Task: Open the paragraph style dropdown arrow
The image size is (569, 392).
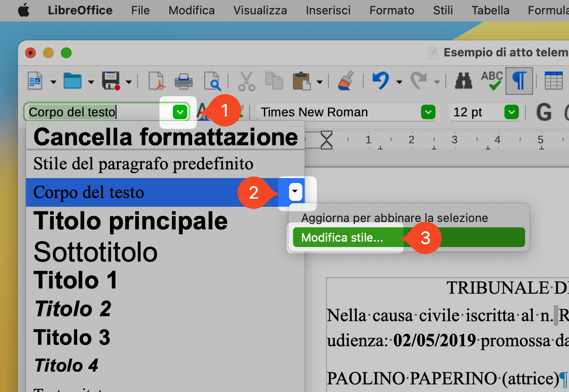Action: pyautogui.click(x=180, y=112)
